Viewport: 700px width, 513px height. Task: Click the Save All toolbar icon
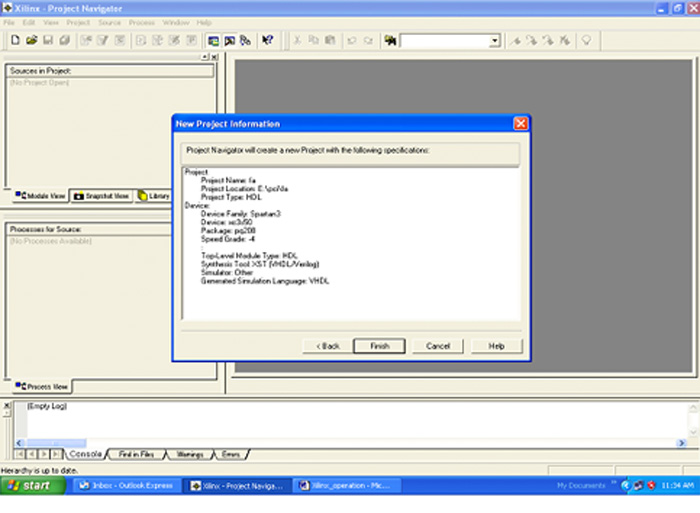65,40
